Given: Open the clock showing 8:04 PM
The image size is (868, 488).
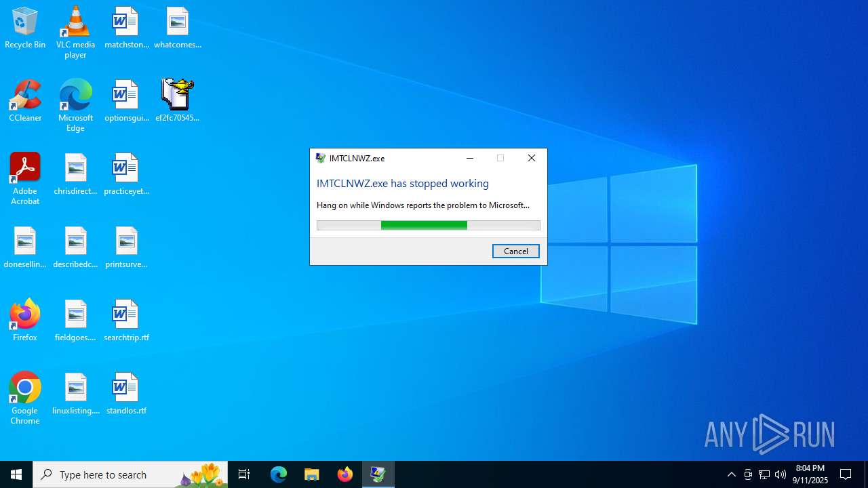Looking at the screenshot, I should pyautogui.click(x=810, y=474).
